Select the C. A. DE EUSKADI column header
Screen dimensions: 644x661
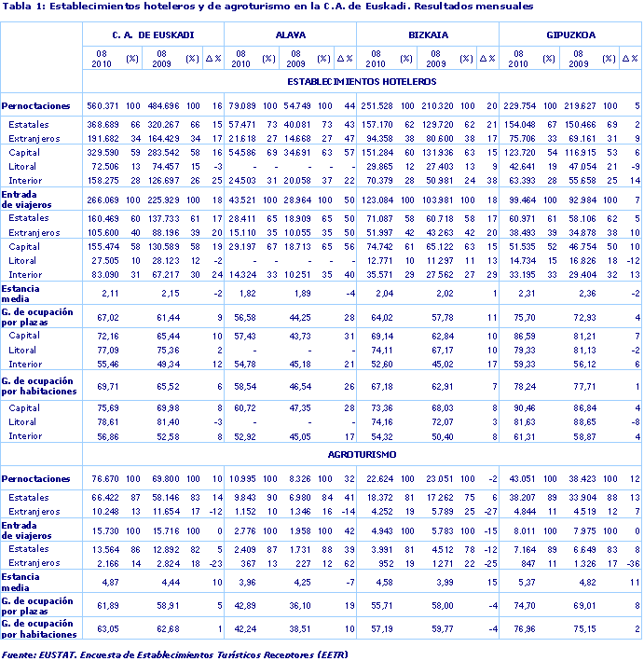[x=153, y=34]
